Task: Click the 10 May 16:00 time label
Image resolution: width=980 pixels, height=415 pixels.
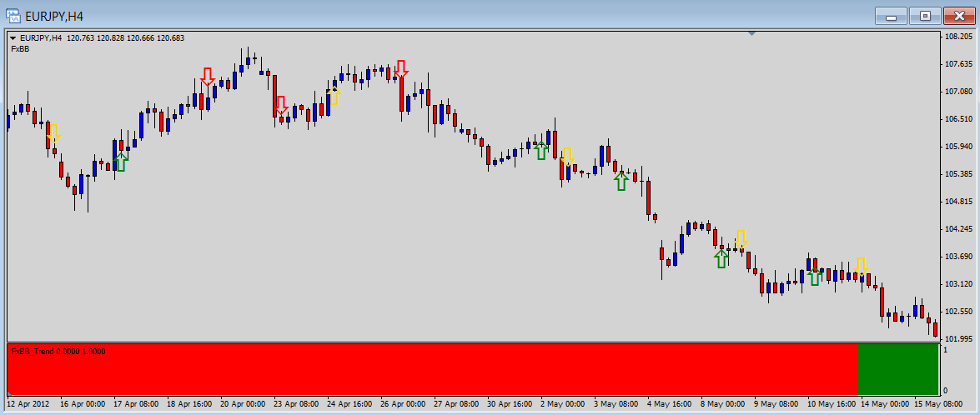Action: pos(832,403)
